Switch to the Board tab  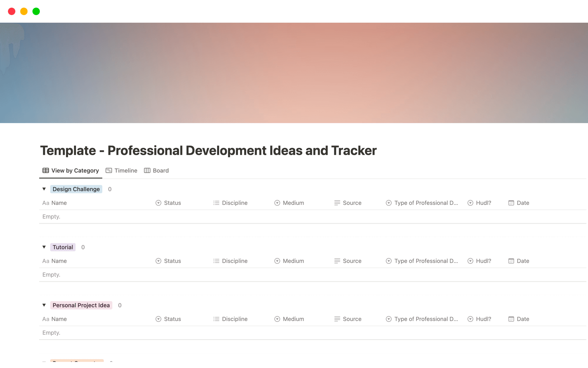[x=160, y=171]
